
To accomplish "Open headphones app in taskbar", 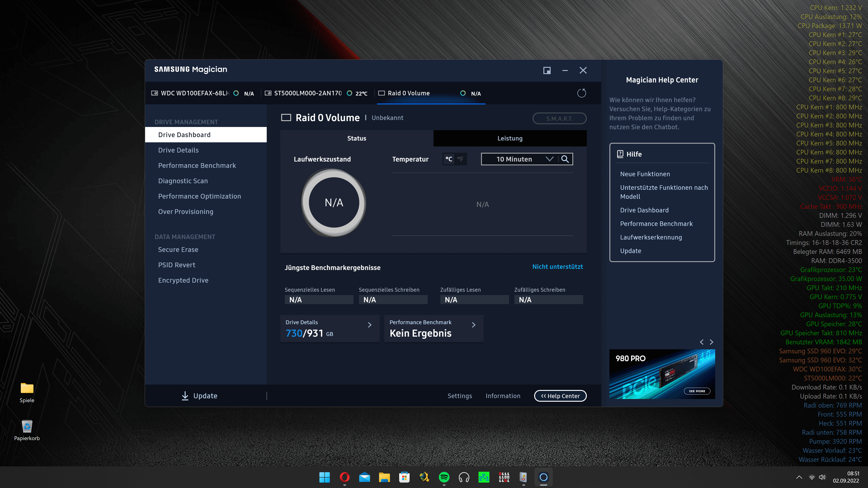I will (x=464, y=477).
